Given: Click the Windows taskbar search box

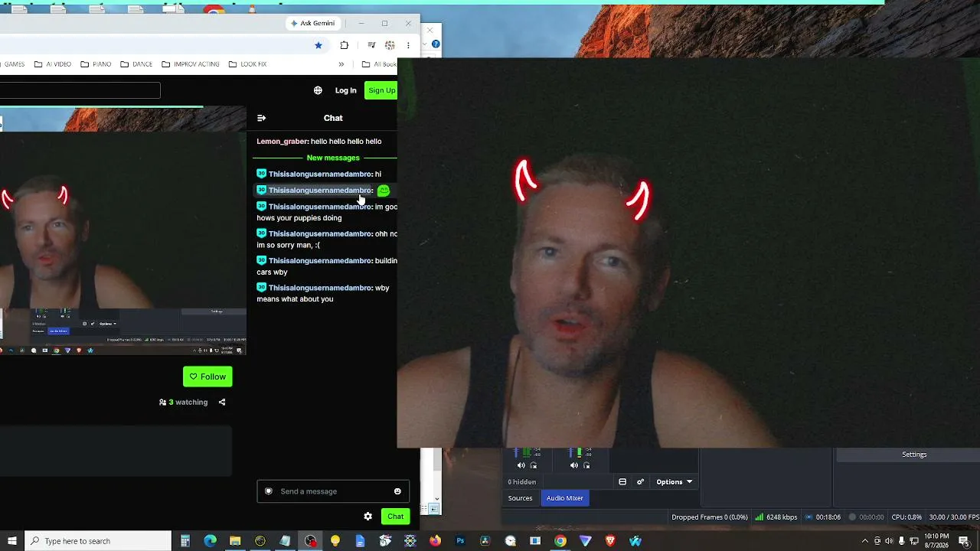Looking at the screenshot, I should click(98, 541).
